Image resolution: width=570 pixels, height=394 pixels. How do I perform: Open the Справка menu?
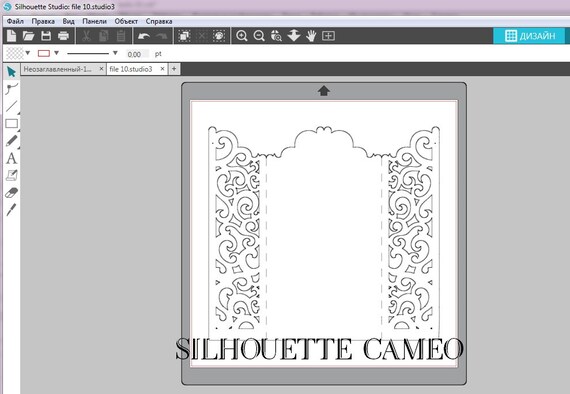click(x=159, y=21)
